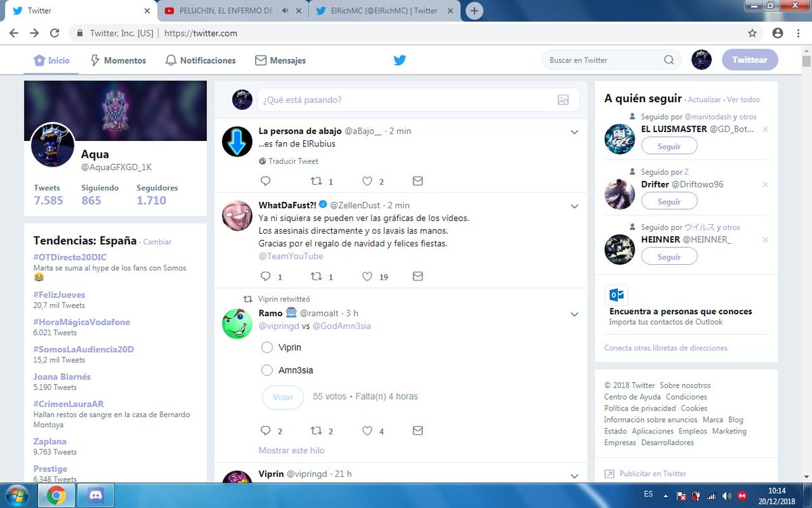This screenshot has height=508, width=812.
Task: Click the Outlook icon in contacts import
Action: pyautogui.click(x=616, y=295)
